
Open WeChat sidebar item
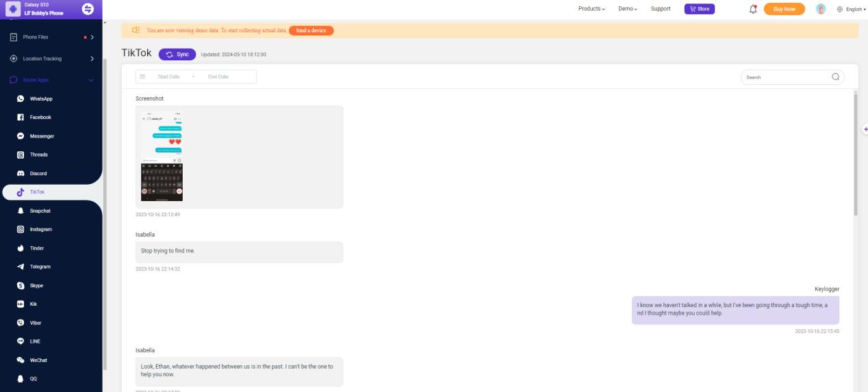point(39,360)
